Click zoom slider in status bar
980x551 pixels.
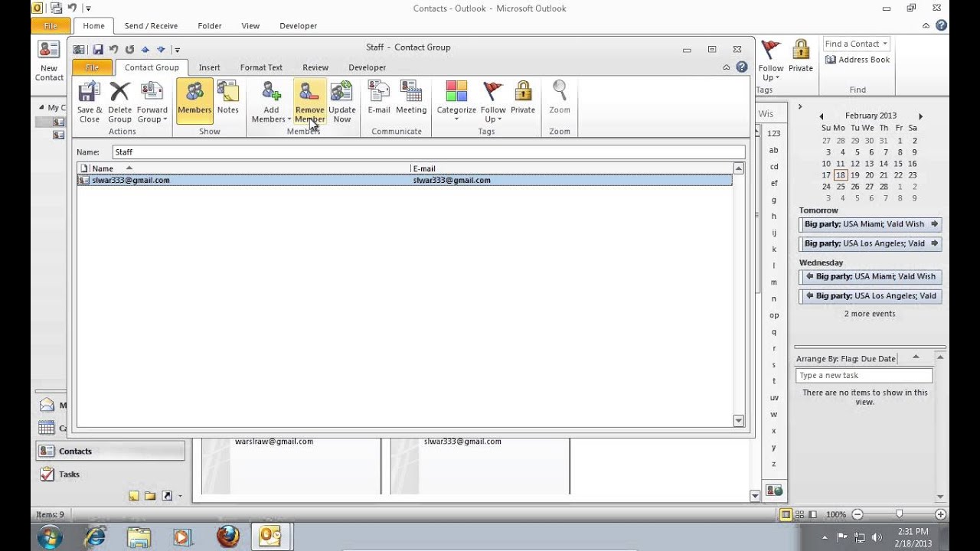click(899, 514)
